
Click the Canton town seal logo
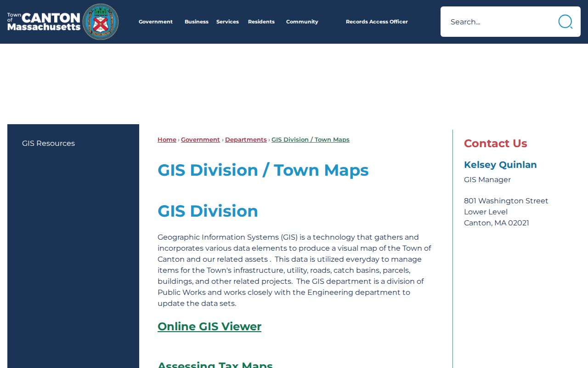101,22
